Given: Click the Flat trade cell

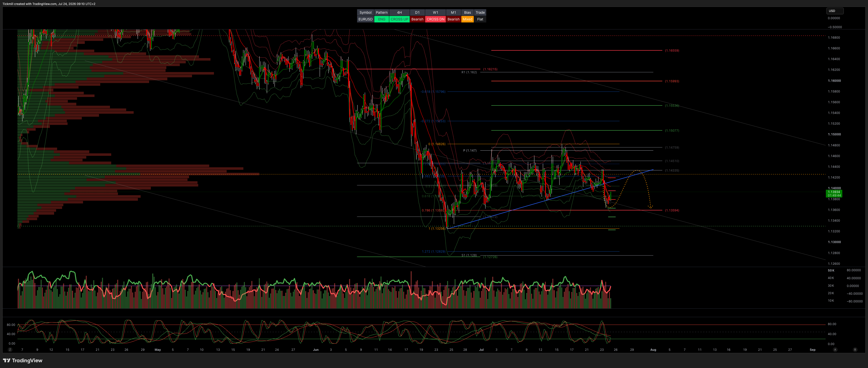Looking at the screenshot, I should 480,19.
